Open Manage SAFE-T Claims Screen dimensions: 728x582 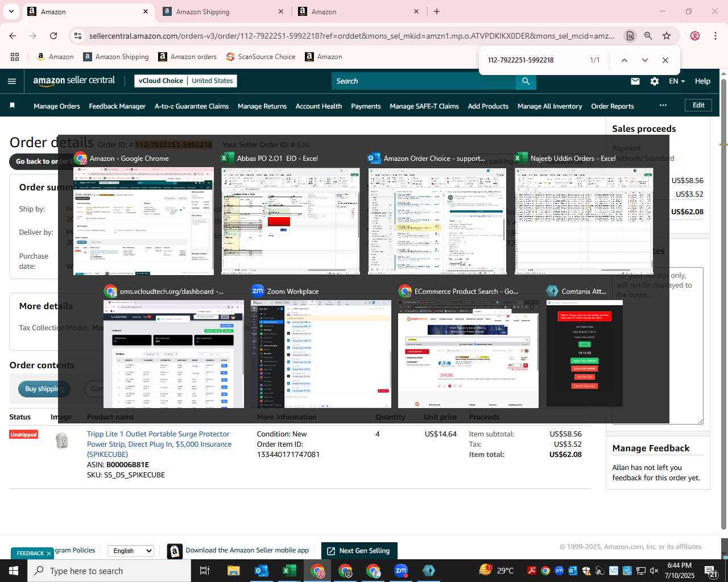click(424, 106)
